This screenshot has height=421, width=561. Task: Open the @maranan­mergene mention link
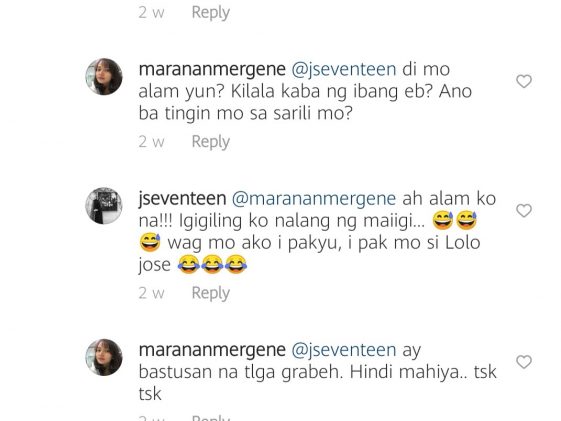click(314, 199)
